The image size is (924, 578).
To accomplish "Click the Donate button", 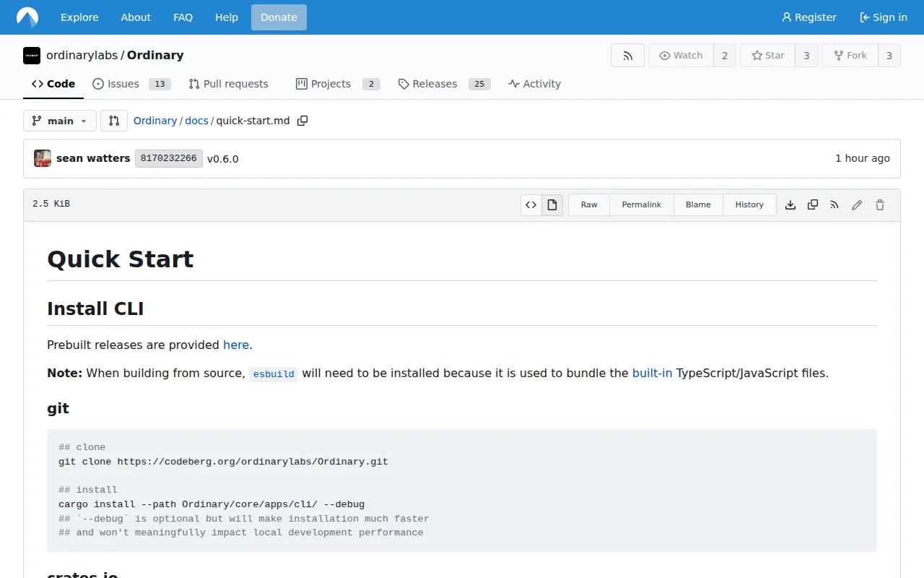I will (x=279, y=17).
